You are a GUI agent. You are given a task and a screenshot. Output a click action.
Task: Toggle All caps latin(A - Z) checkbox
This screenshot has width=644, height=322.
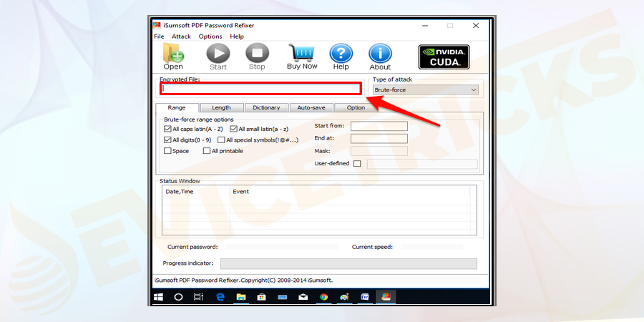[x=167, y=129]
